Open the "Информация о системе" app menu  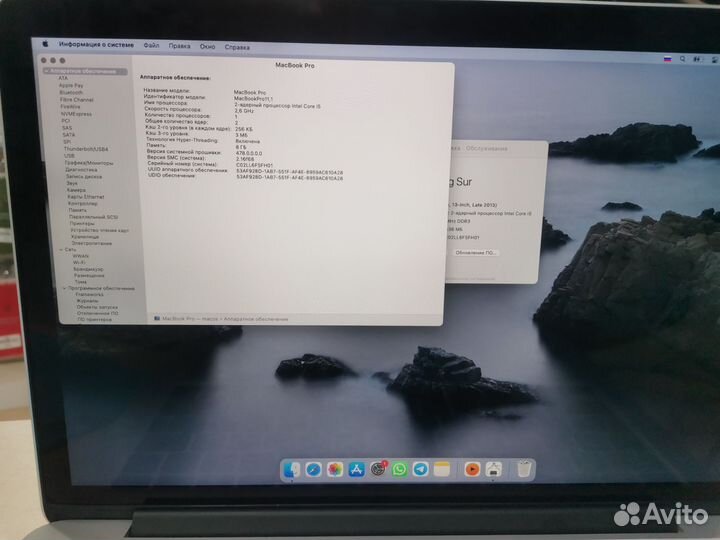click(x=96, y=45)
